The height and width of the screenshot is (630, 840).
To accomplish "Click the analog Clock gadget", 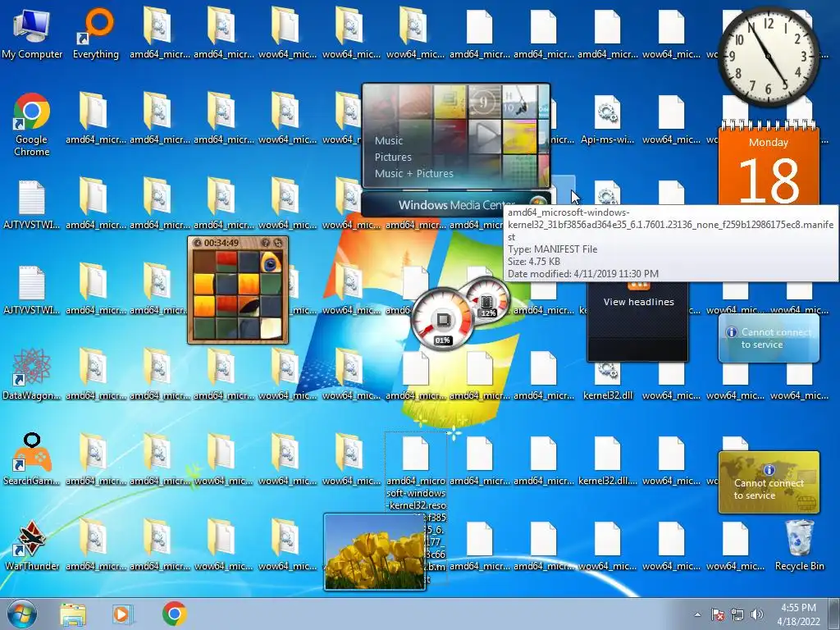I will pos(768,56).
